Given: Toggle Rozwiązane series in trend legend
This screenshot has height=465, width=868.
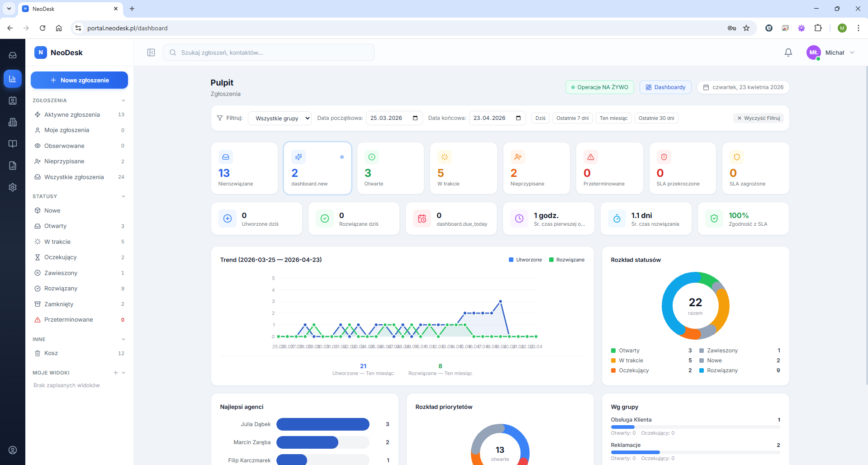Looking at the screenshot, I should 567,260.
